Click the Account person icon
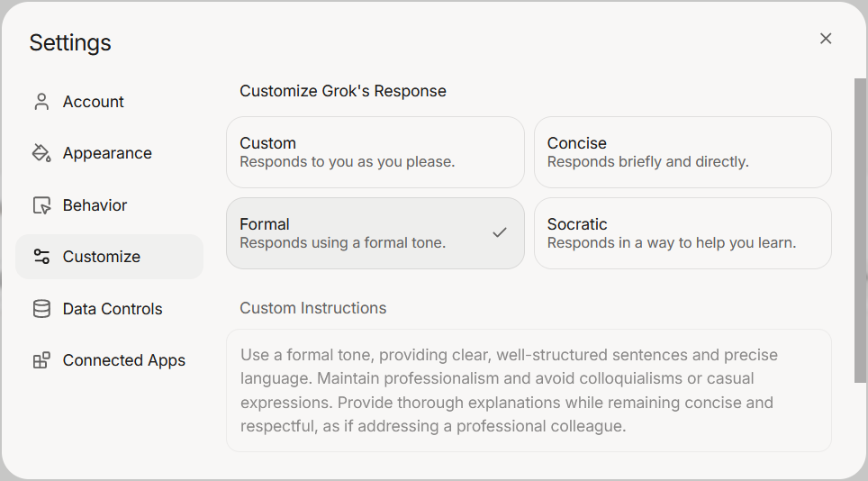 pyautogui.click(x=41, y=102)
